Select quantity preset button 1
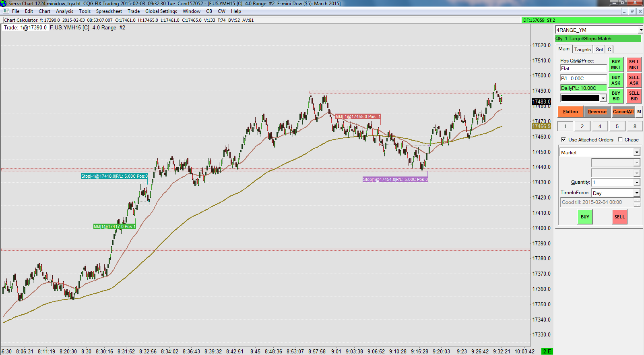644x355 pixels. tap(565, 126)
